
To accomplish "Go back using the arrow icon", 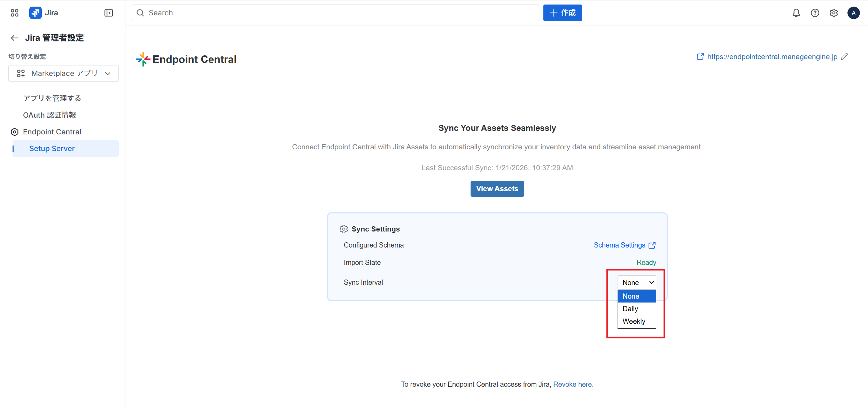I will pyautogui.click(x=14, y=38).
